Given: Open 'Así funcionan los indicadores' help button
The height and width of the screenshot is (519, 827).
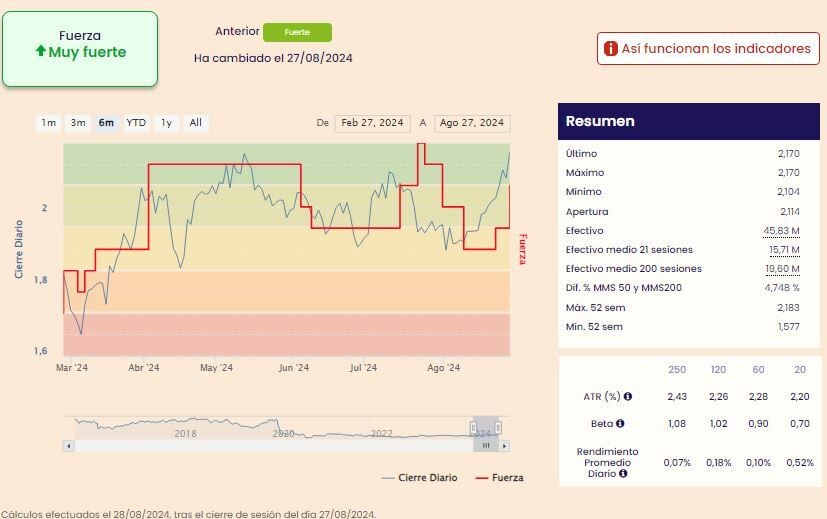Looking at the screenshot, I should pyautogui.click(x=708, y=49).
